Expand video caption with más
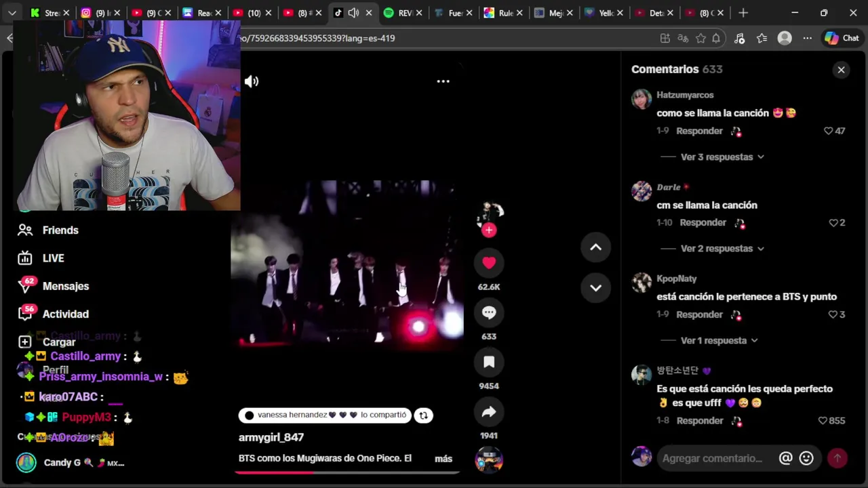 click(x=443, y=459)
